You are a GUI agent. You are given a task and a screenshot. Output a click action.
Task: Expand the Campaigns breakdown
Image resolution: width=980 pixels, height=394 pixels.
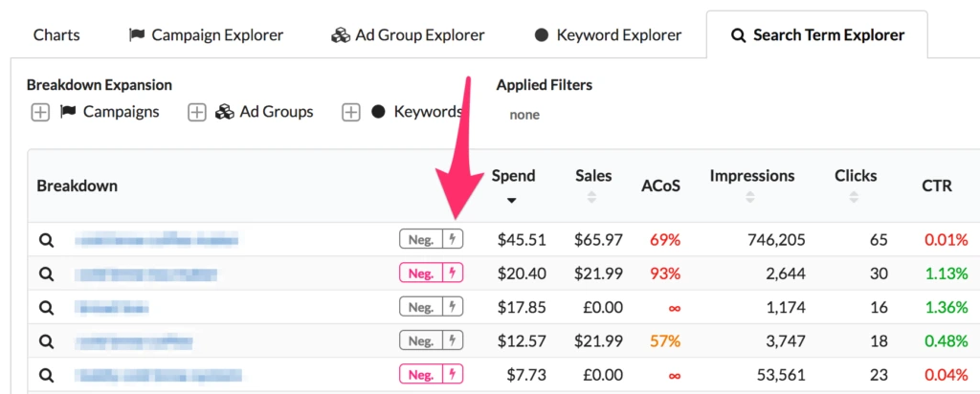click(x=40, y=112)
